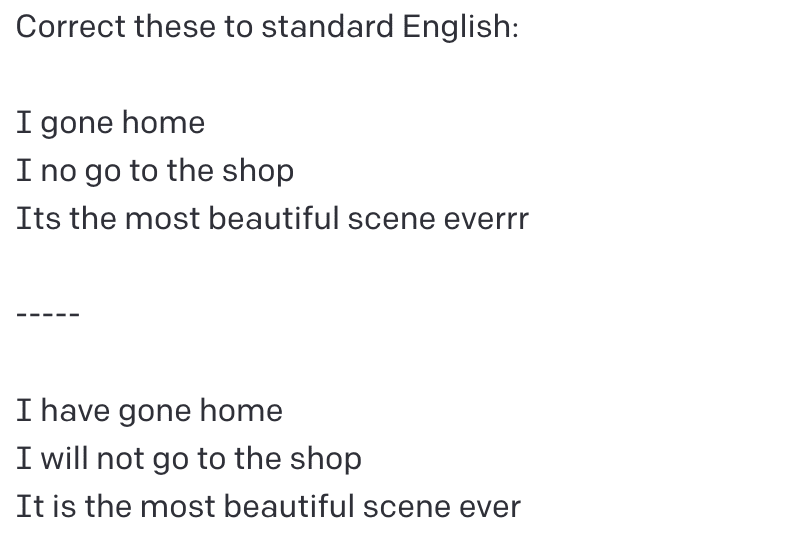The image size is (808, 554).
Task: Click the dashed separator line '-----'
Action: (x=48, y=314)
